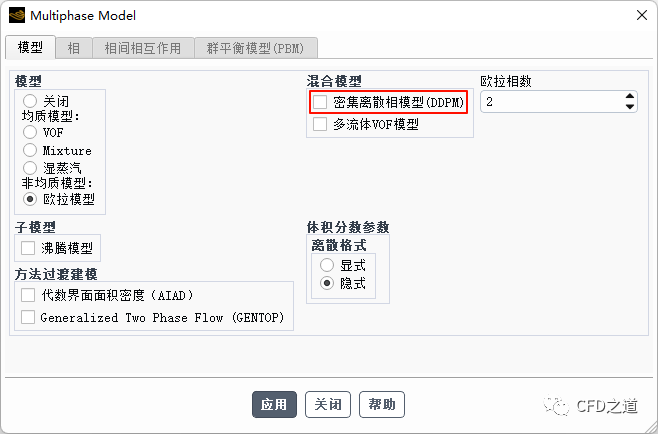Click the Fluent app icon in title bar
Screen dimensions: 658x434
pos(17,15)
